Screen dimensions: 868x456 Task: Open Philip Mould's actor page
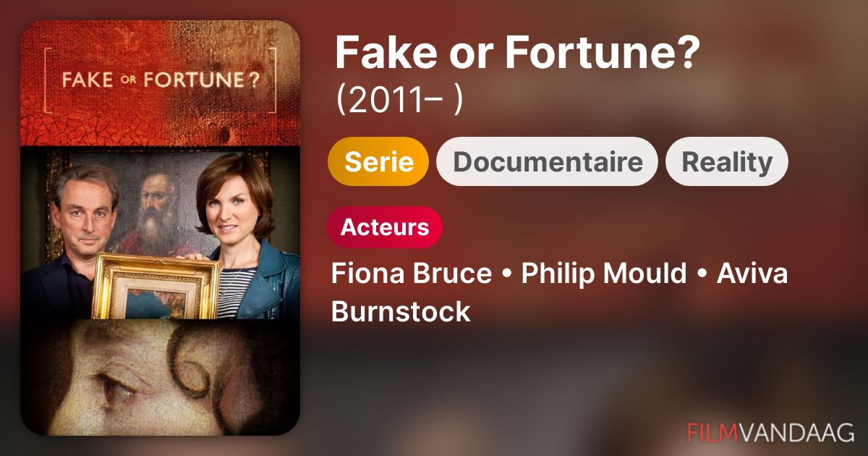tap(604, 274)
